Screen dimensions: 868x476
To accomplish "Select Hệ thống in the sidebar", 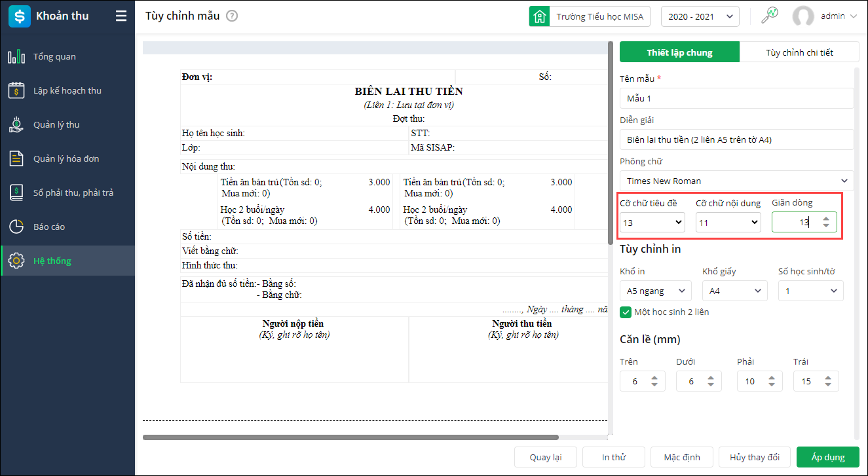I will (x=67, y=261).
